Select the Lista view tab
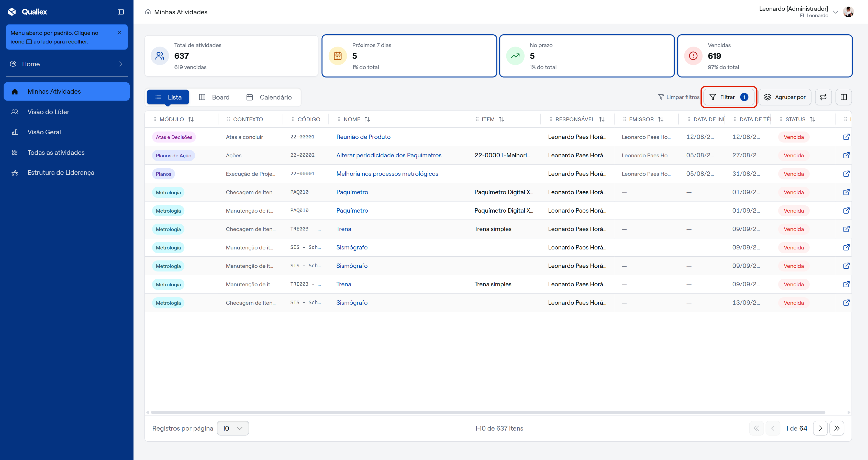 click(168, 97)
